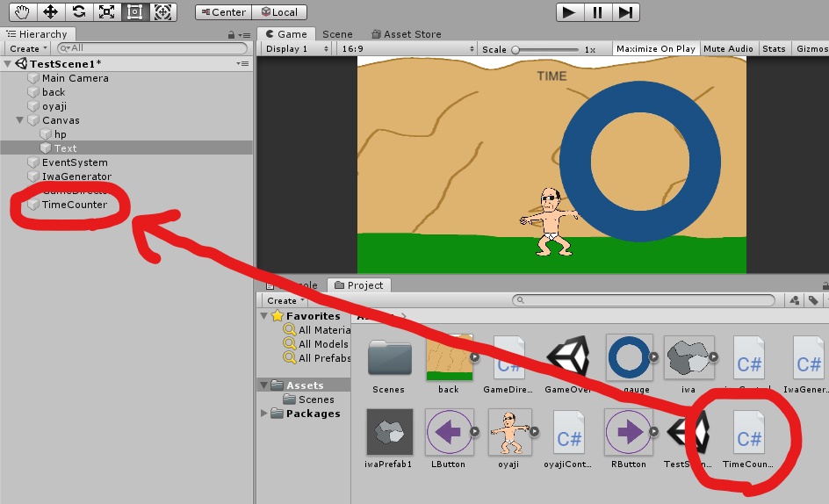Switch to the Game tab
This screenshot has width=829, height=504.
coord(286,34)
